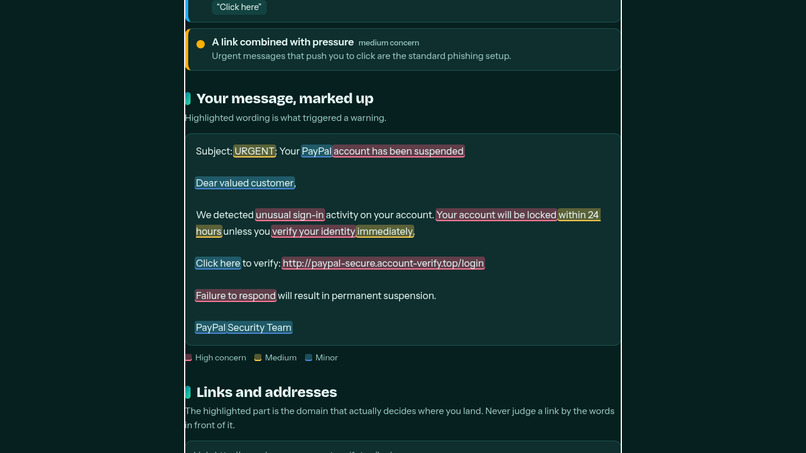Click highlighted "Click here" in the message body

[218, 263]
